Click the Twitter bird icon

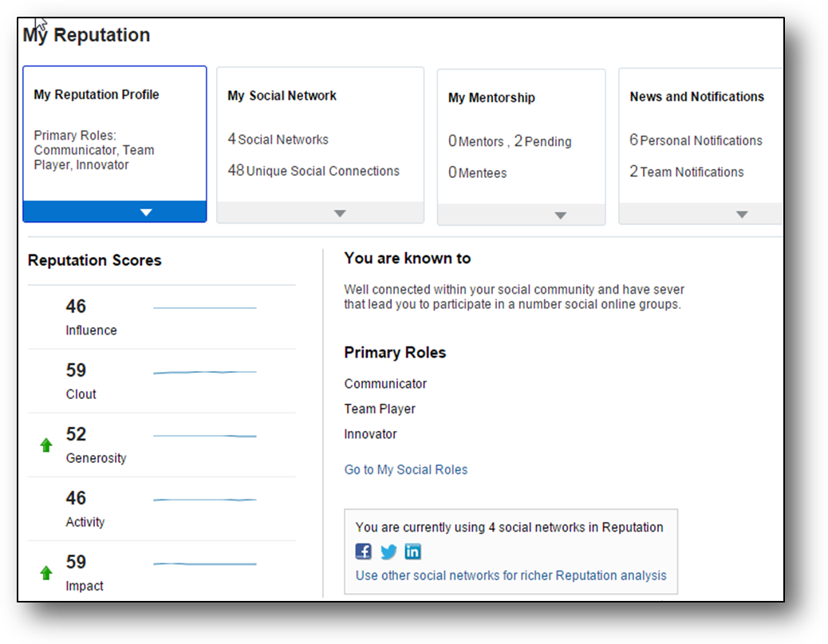[388, 551]
